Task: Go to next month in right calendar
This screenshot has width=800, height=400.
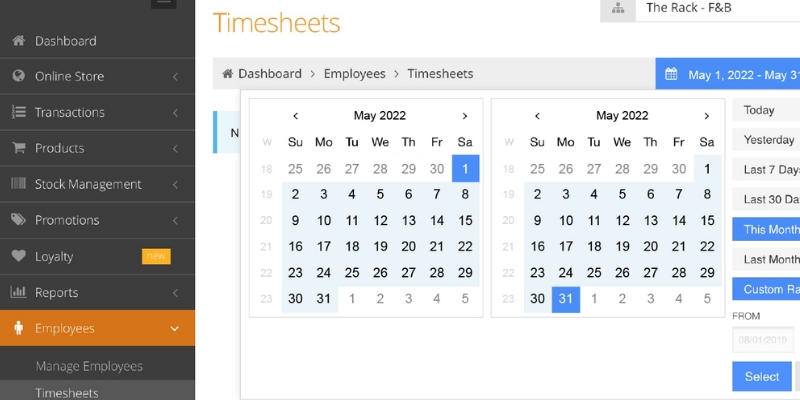Action: pos(707,116)
